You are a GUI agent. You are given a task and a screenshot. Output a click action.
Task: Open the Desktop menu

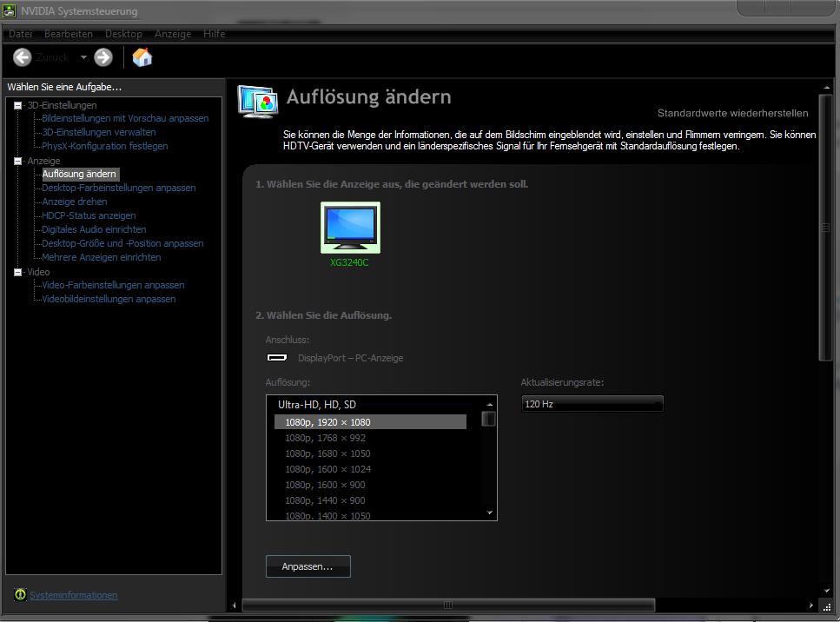[x=123, y=34]
